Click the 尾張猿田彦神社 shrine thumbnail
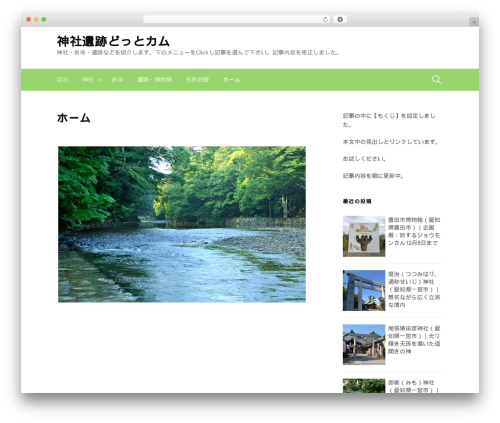 click(x=364, y=344)
